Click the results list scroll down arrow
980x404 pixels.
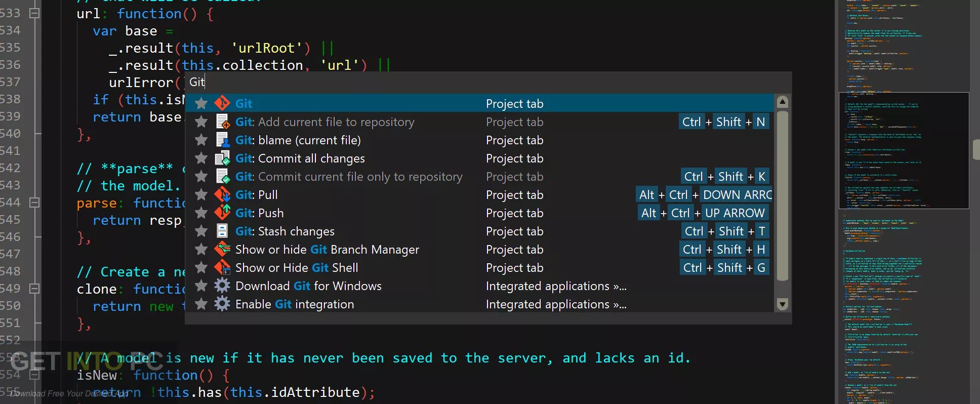coord(782,304)
